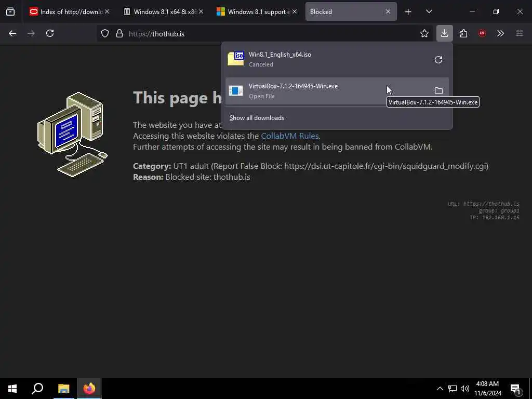The image size is (532, 399).
Task: Expand the list all tabs chevron
Action: [x=429, y=12]
